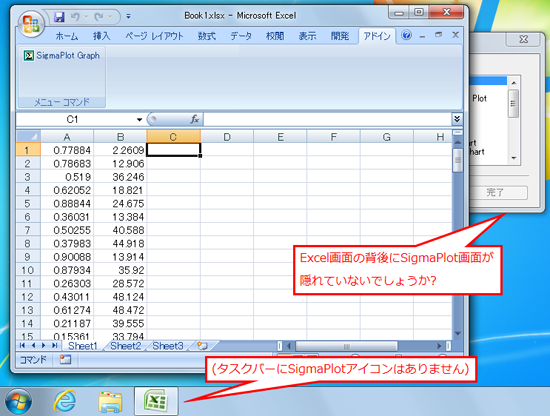Click the 完了 button in SigmaPlot dialog
The height and width of the screenshot is (416, 550).
coord(495,192)
